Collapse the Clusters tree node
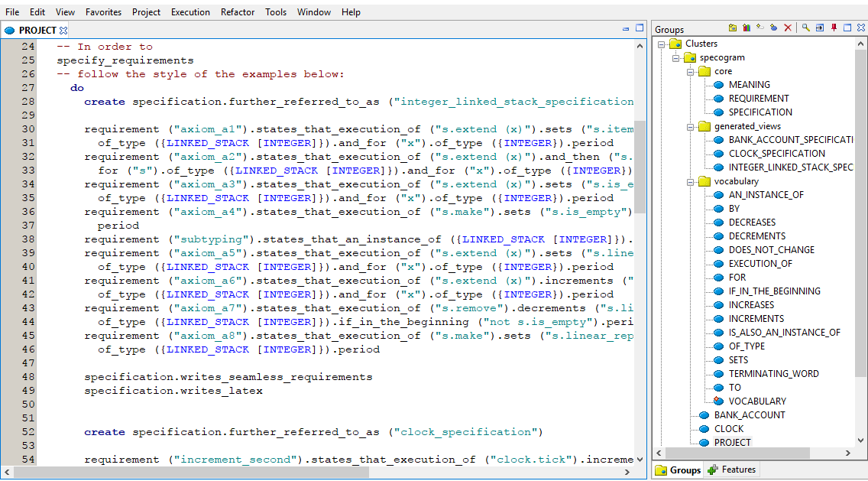Screen dimensions: 868x481 point(662,44)
